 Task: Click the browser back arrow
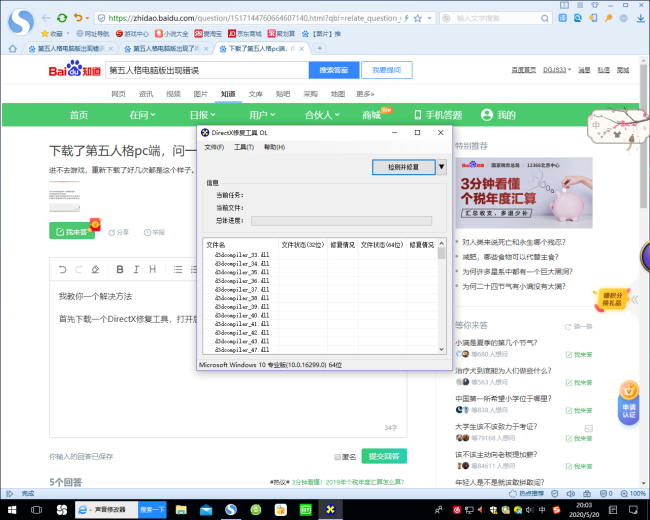tap(46, 18)
